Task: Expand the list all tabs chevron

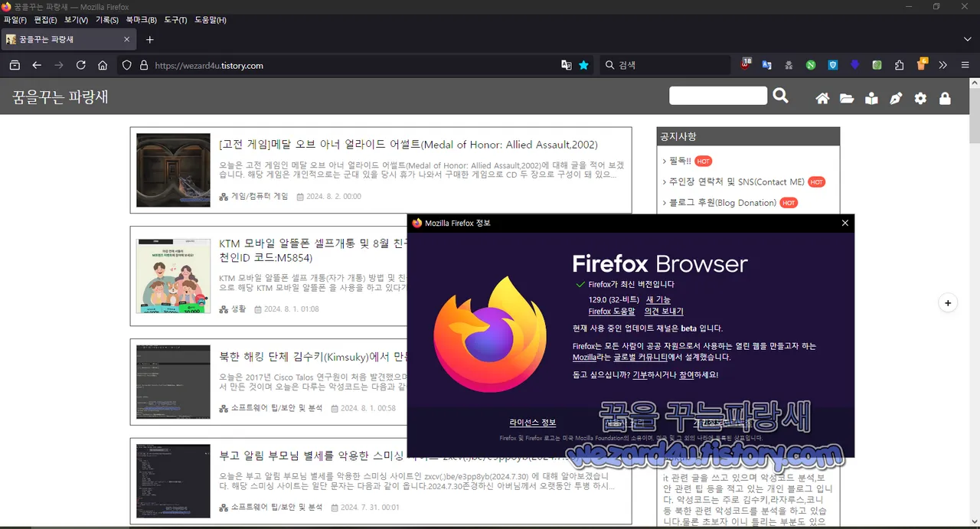Action: tap(968, 39)
